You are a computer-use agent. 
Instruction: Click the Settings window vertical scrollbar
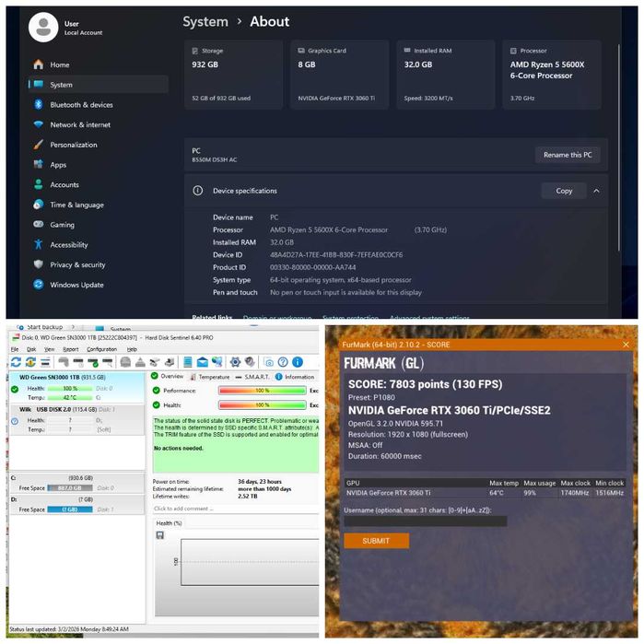point(619,147)
